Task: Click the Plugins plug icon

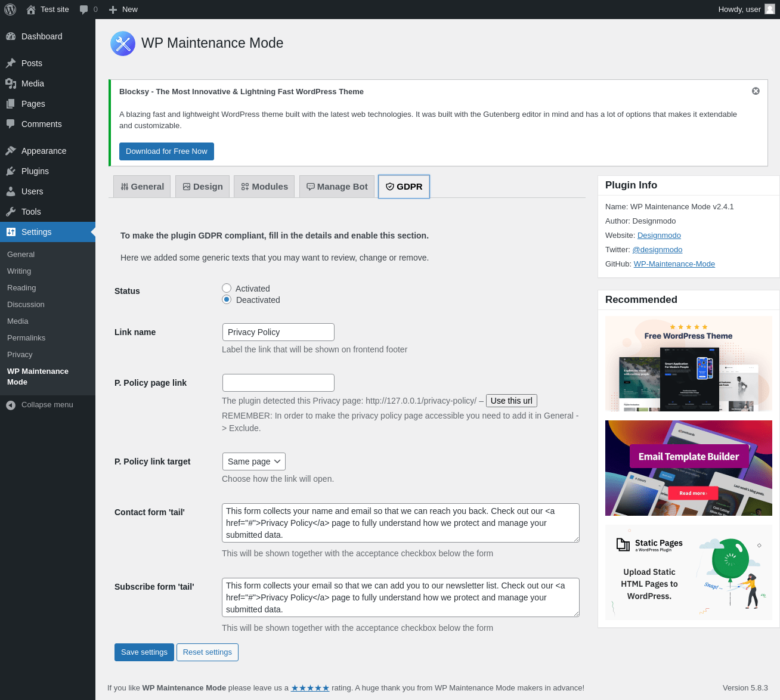Action: 11,171
